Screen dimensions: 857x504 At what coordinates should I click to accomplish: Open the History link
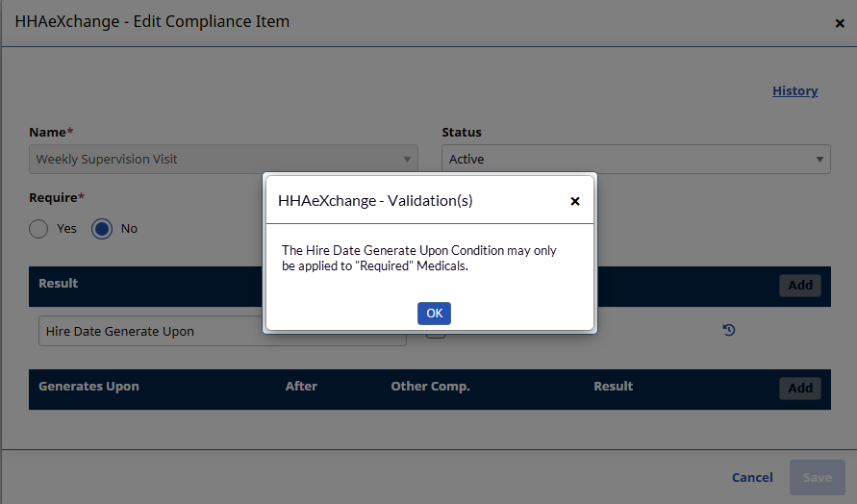(x=794, y=90)
